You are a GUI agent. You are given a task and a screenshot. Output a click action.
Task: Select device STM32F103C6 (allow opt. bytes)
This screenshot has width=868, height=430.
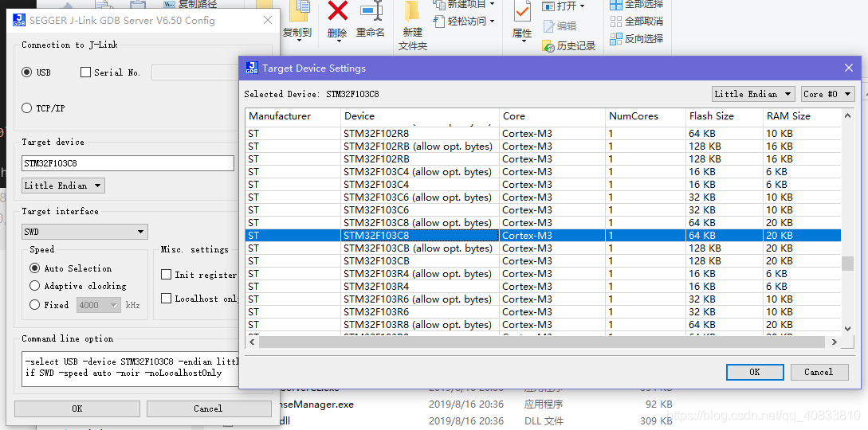pyautogui.click(x=544, y=197)
